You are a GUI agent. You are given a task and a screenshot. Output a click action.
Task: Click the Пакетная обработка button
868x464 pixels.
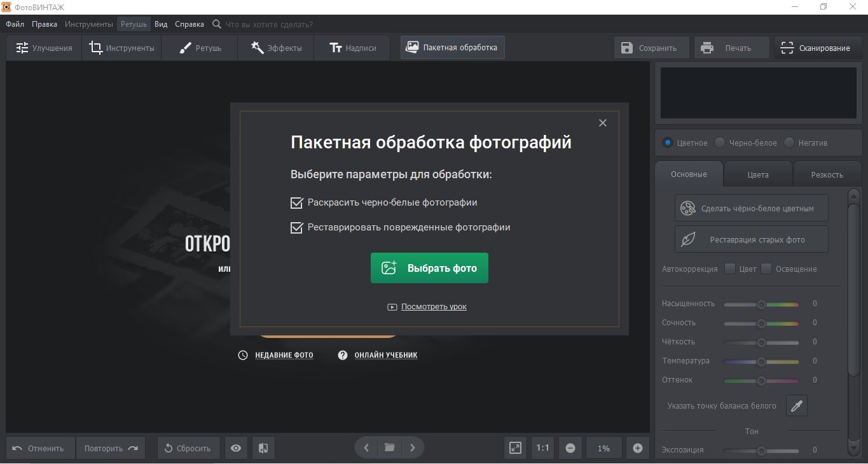tap(452, 47)
